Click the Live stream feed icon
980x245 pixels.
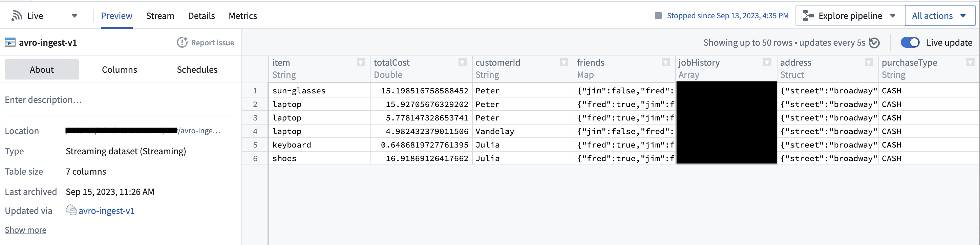(x=16, y=16)
